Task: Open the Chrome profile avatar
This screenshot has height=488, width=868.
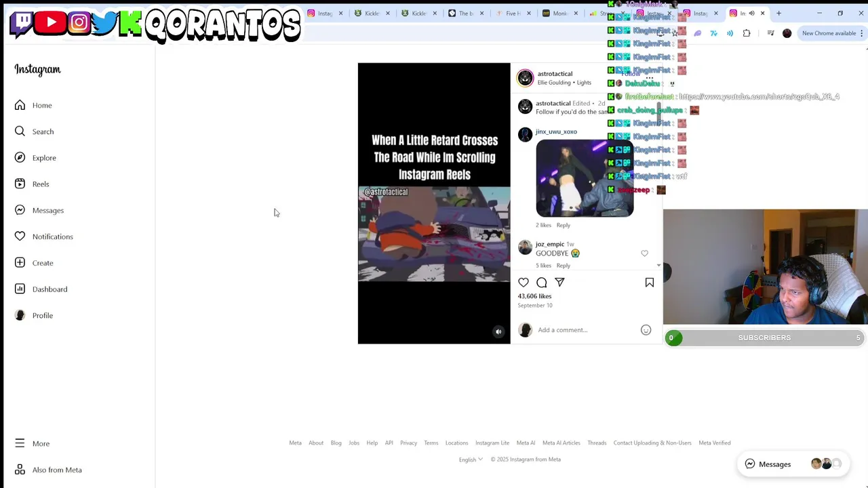Action: [787, 33]
